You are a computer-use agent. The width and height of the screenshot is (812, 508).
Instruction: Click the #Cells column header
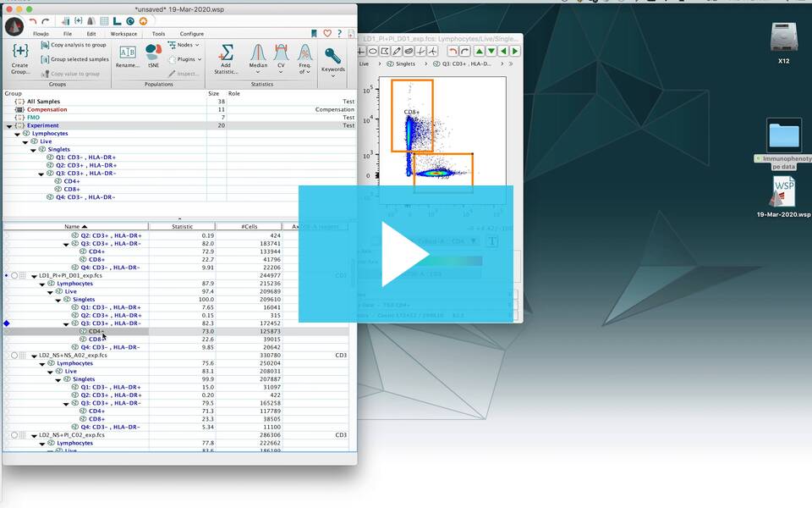pos(249,227)
